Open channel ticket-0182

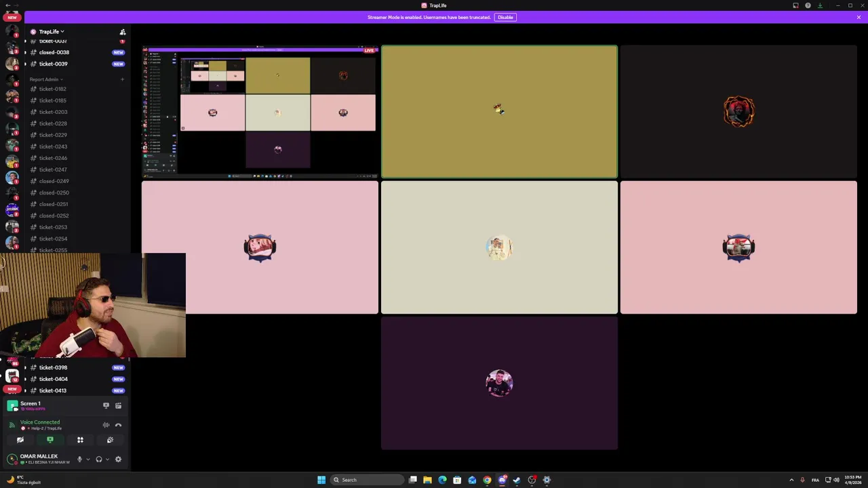(77, 89)
